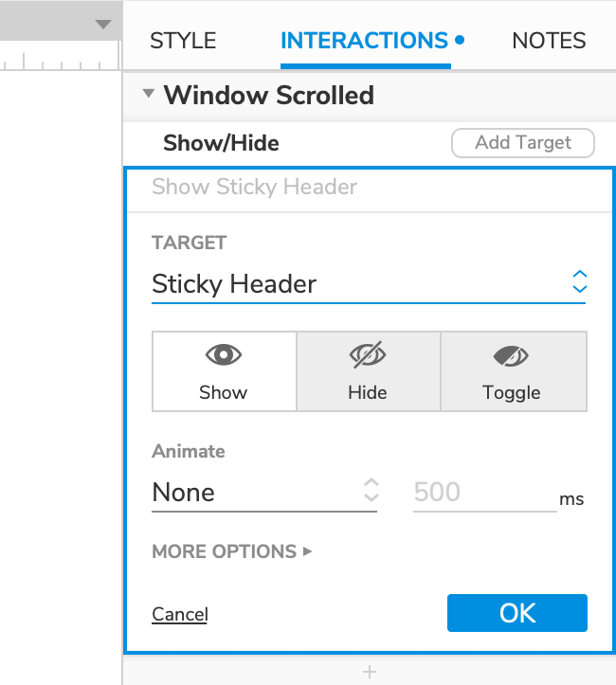Open the top-left gray dropdown arrow

(103, 25)
